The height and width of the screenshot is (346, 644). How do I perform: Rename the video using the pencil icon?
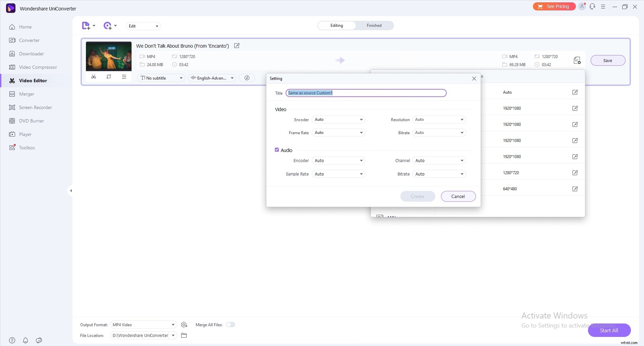237,46
